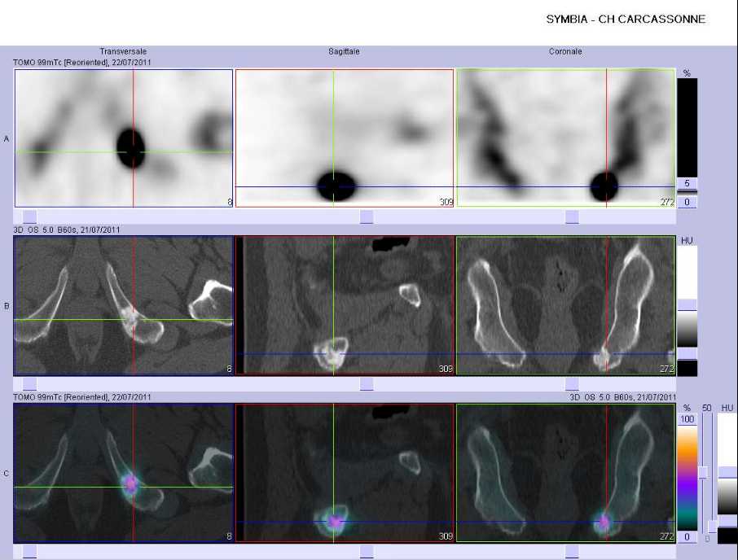Click the row label 'C' at left

click(7, 474)
